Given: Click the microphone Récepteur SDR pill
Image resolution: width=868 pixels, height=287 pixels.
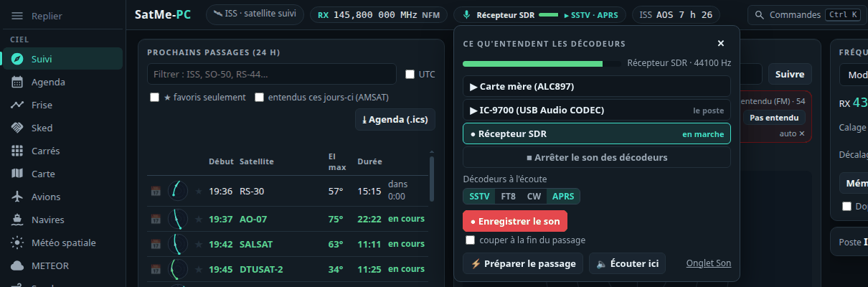Looking at the screenshot, I should (x=540, y=14).
